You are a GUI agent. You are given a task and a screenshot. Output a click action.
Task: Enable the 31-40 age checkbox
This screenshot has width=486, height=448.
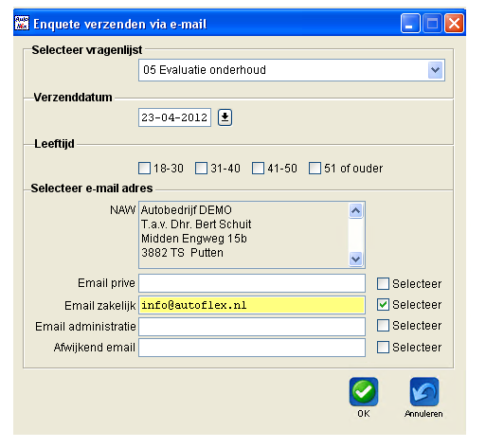point(201,169)
